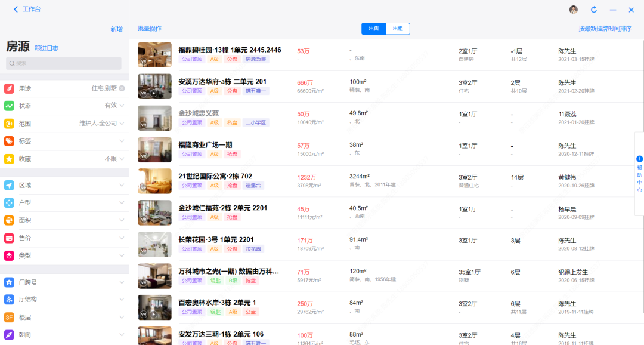Open the user avatar profile
This screenshot has width=644, height=345.
(574, 10)
